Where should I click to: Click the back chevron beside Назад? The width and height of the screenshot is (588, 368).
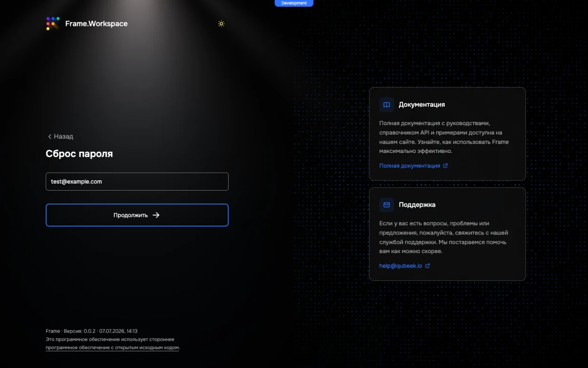click(x=49, y=136)
